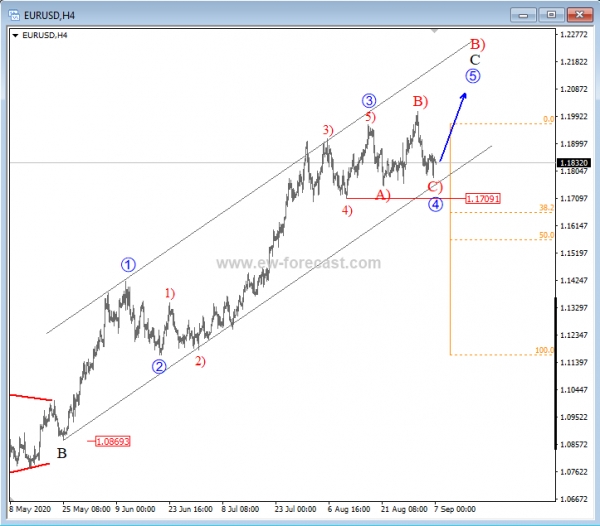The width and height of the screenshot is (600, 526).
Task: Click the red 3) subwave label
Action: pyautogui.click(x=328, y=130)
